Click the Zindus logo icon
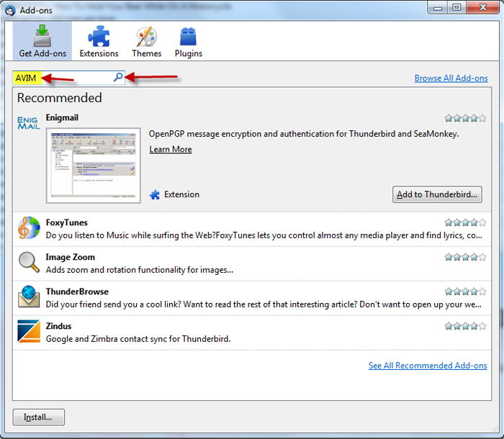The width and height of the screenshot is (504, 439). click(x=29, y=331)
